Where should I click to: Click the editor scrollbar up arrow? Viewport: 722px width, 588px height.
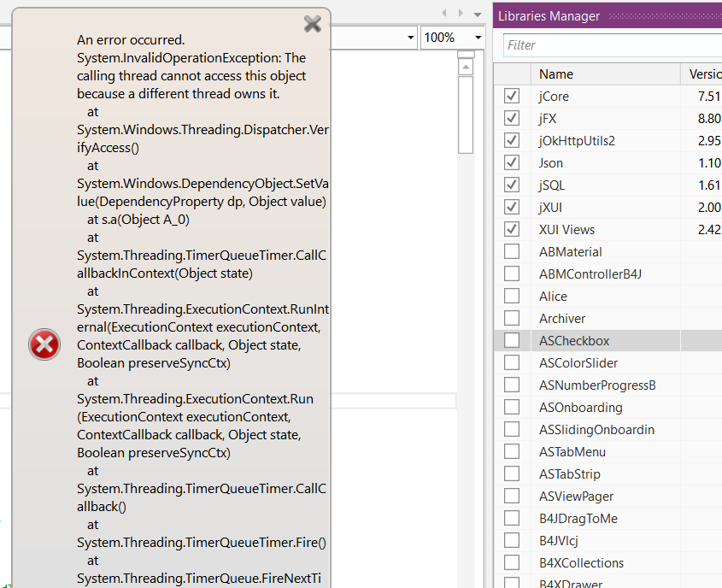[466, 68]
